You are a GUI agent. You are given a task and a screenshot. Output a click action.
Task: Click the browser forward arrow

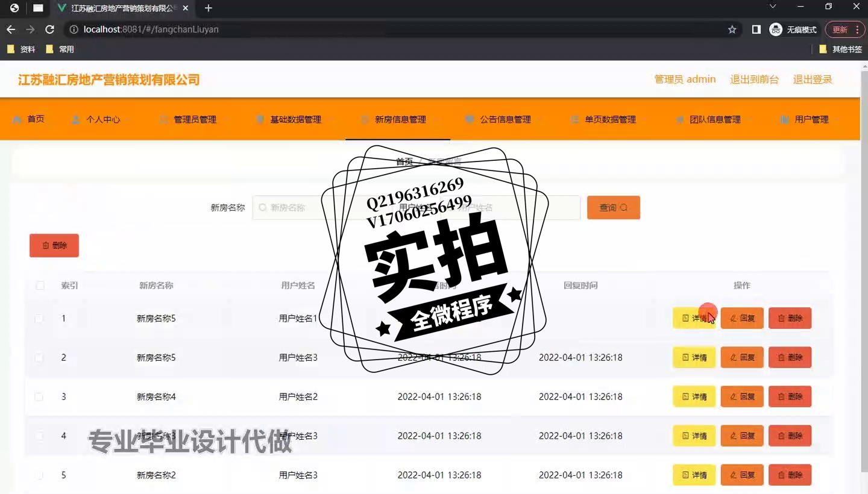point(30,30)
